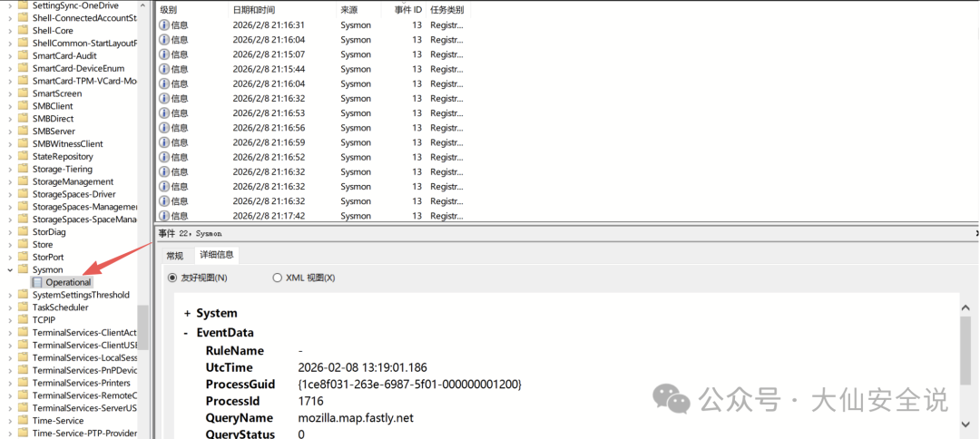Expand the TerminalServices-Printers node chevron
Screen dimensions: 980x439
pyautogui.click(x=9, y=383)
